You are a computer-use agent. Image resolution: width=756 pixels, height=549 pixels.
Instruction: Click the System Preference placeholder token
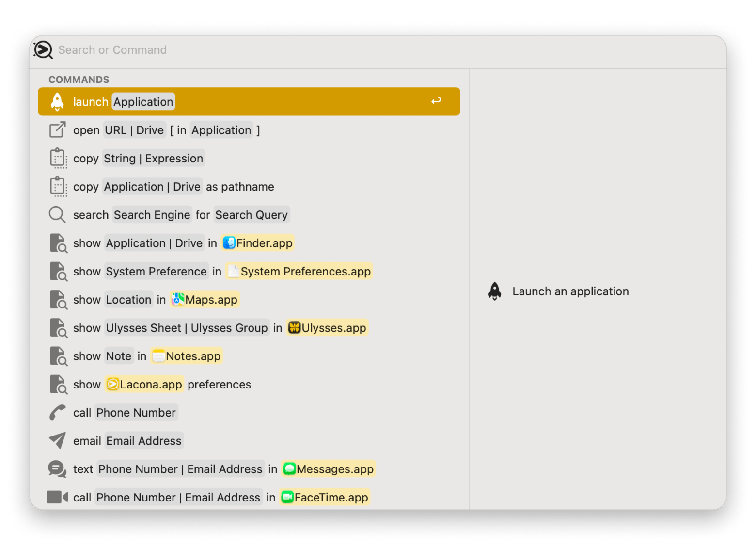pos(156,271)
